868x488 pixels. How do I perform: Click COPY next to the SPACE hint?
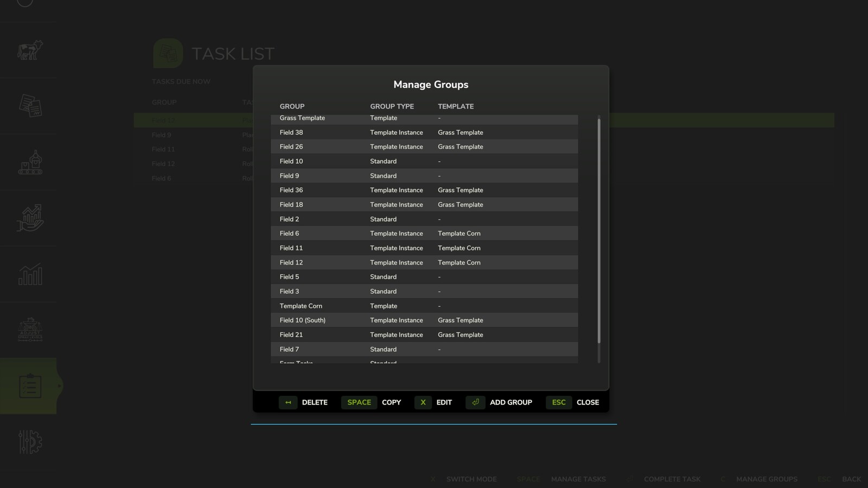click(391, 402)
